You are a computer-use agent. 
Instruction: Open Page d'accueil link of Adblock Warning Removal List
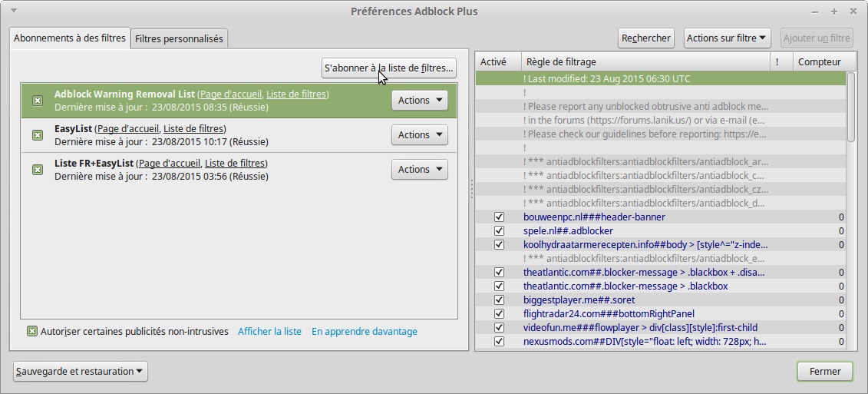(x=230, y=94)
